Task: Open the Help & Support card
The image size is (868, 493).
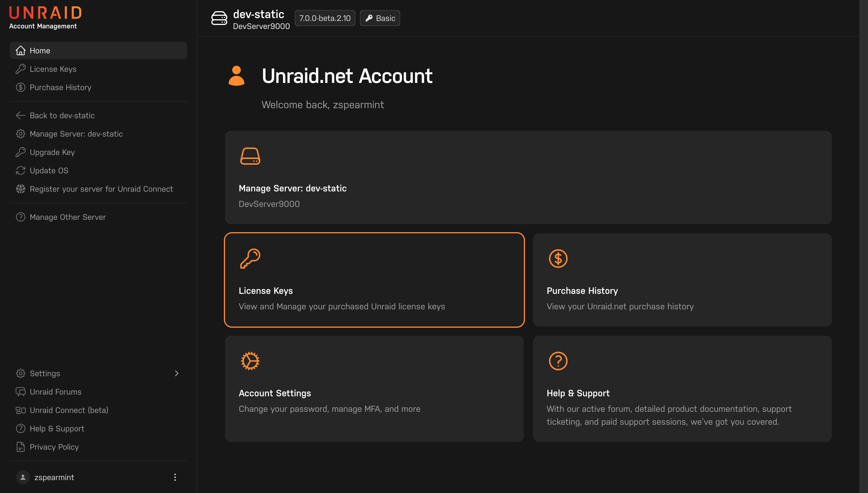Action: tap(682, 388)
